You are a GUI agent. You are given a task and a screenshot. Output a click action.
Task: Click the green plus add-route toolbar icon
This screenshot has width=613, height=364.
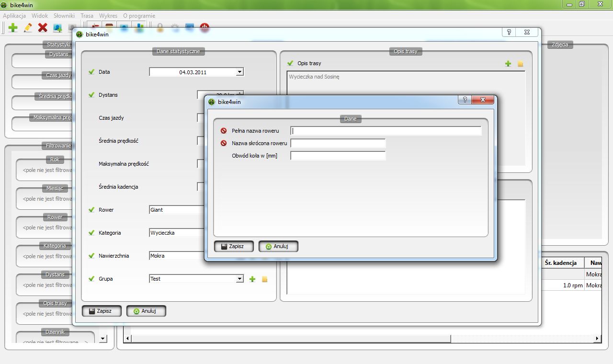13,28
